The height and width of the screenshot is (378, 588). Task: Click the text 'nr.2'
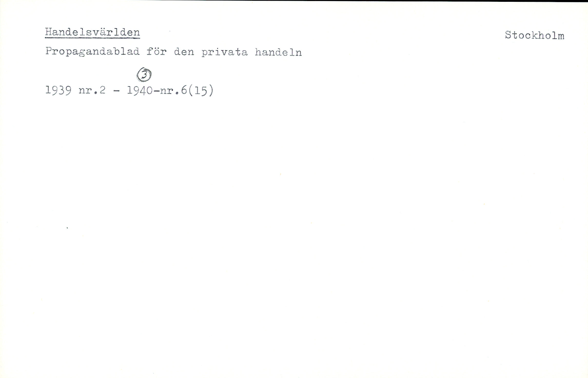[x=92, y=90]
